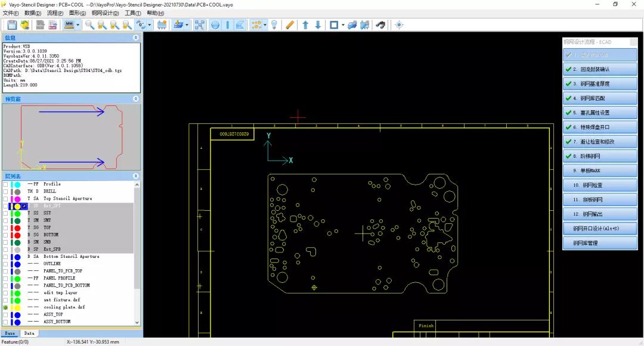This screenshot has height=346, width=644.
Task: Switch to the Base tab
Action: click(10, 333)
